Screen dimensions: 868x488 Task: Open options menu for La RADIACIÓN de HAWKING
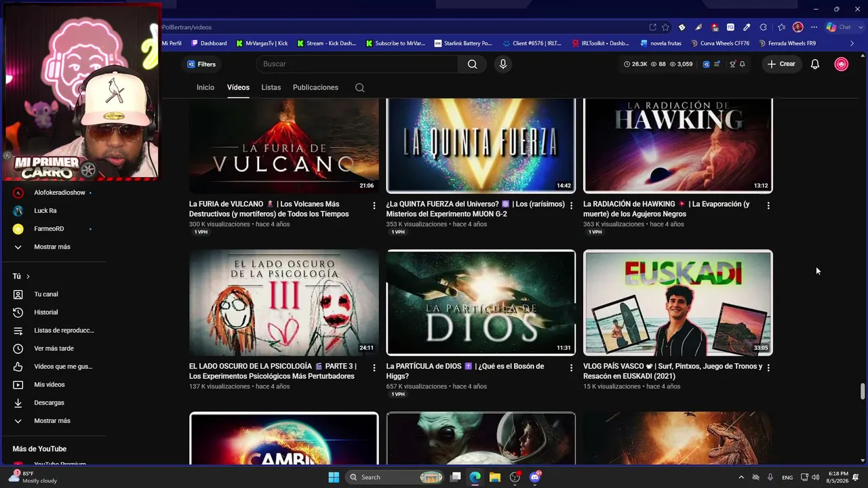768,205
